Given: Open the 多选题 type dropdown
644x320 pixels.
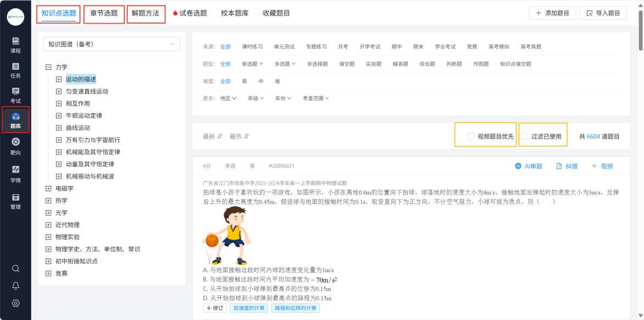Looking at the screenshot, I should pos(285,64).
